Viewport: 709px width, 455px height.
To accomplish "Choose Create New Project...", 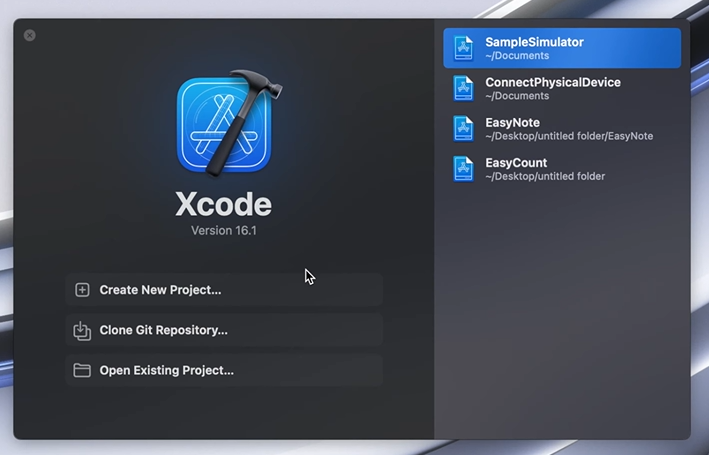I will [224, 290].
